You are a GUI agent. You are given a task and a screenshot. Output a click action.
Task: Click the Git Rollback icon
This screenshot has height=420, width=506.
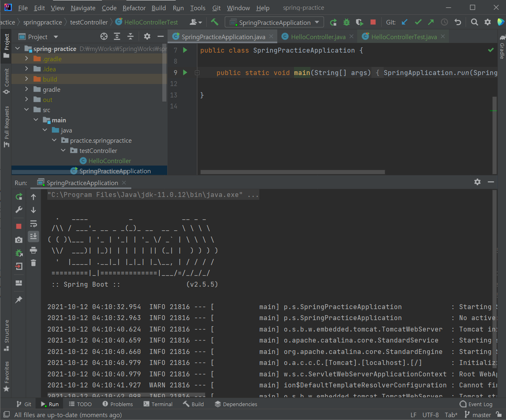[x=457, y=22]
